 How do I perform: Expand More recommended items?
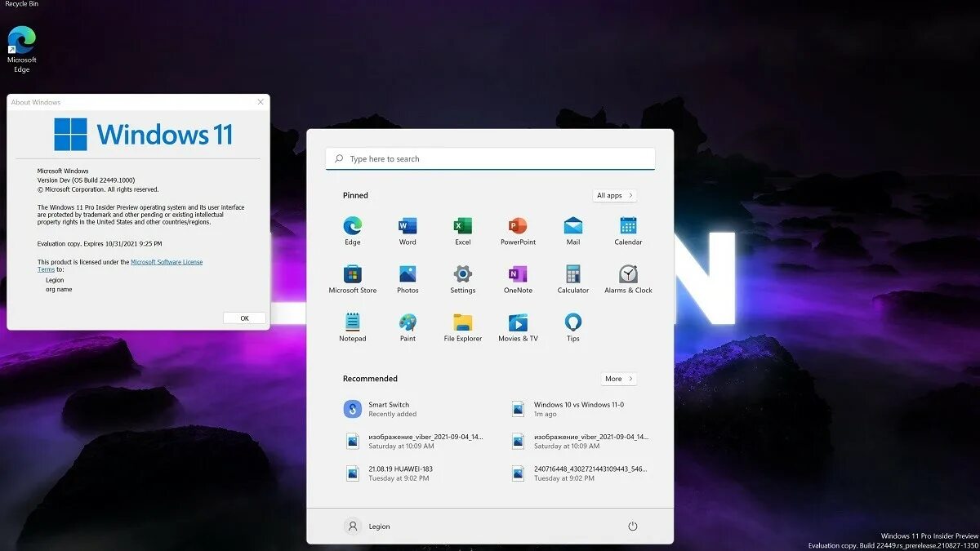[x=619, y=379]
